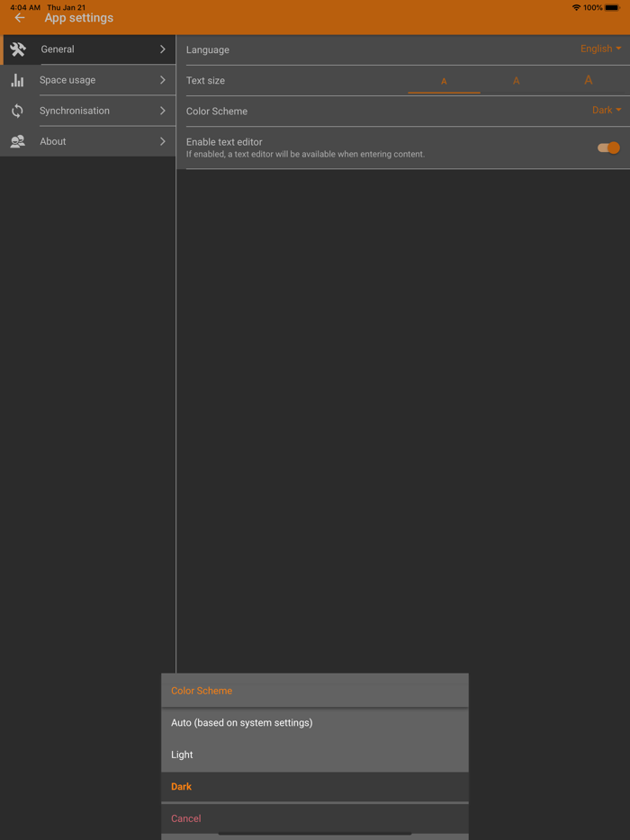Screen dimensions: 630x840
Task: Open the Color Scheme Dark dropdown
Action: [x=606, y=111]
